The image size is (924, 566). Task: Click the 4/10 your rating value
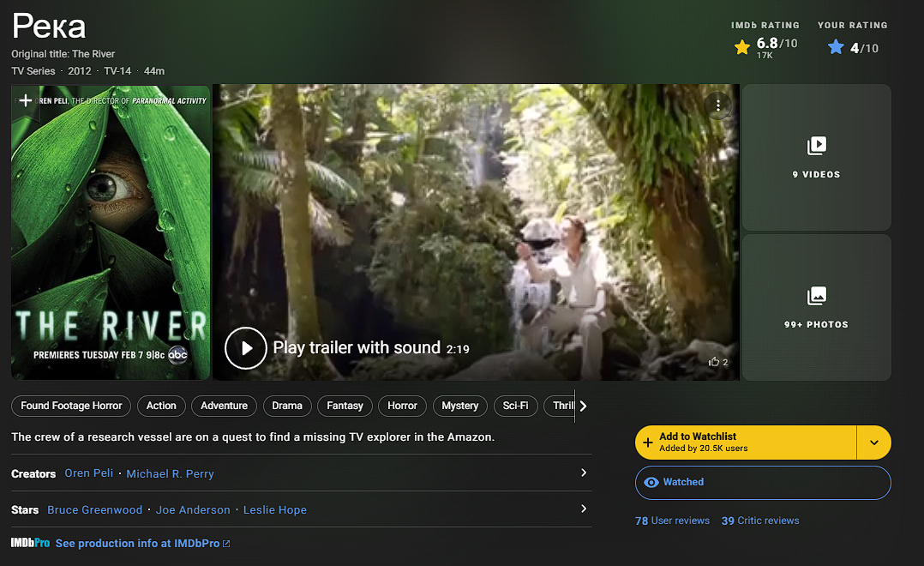(864, 48)
